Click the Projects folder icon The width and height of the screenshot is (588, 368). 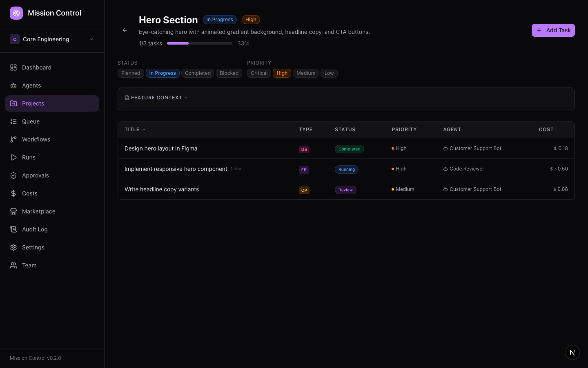pyautogui.click(x=13, y=103)
